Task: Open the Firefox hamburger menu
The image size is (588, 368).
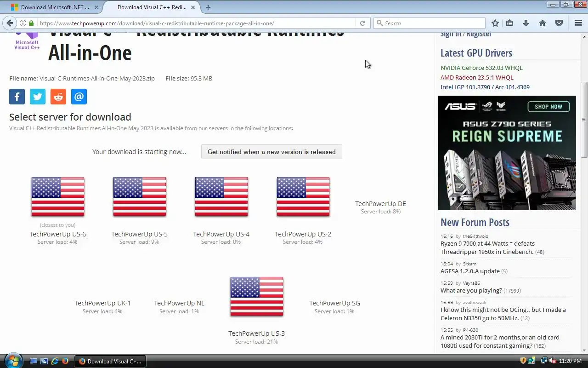Action: tap(578, 23)
